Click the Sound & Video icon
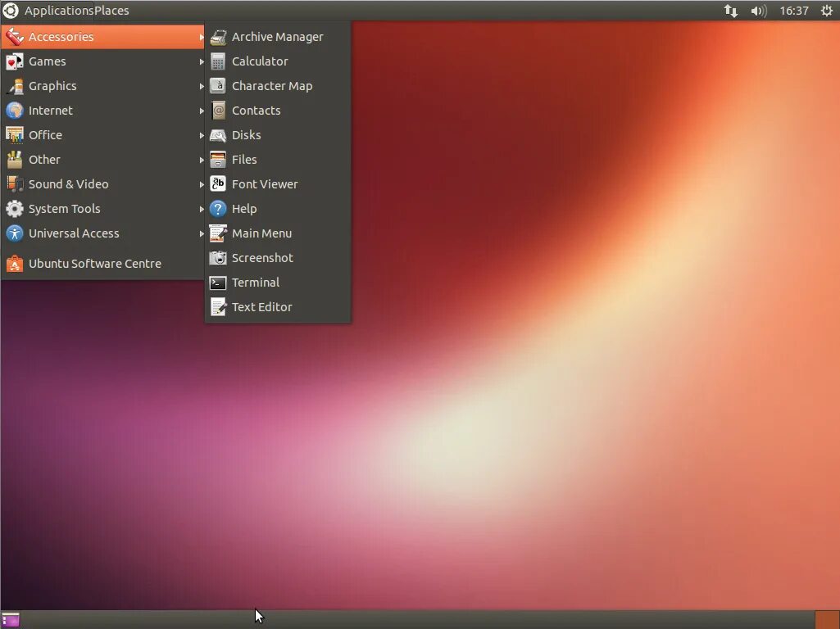Image resolution: width=840 pixels, height=629 pixels. 15,184
